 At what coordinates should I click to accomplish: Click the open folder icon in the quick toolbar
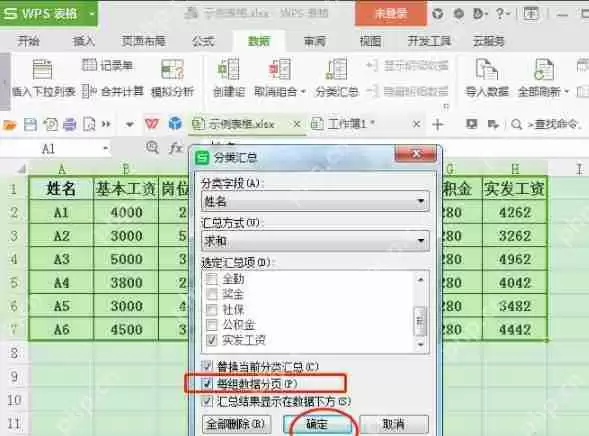click(x=10, y=124)
